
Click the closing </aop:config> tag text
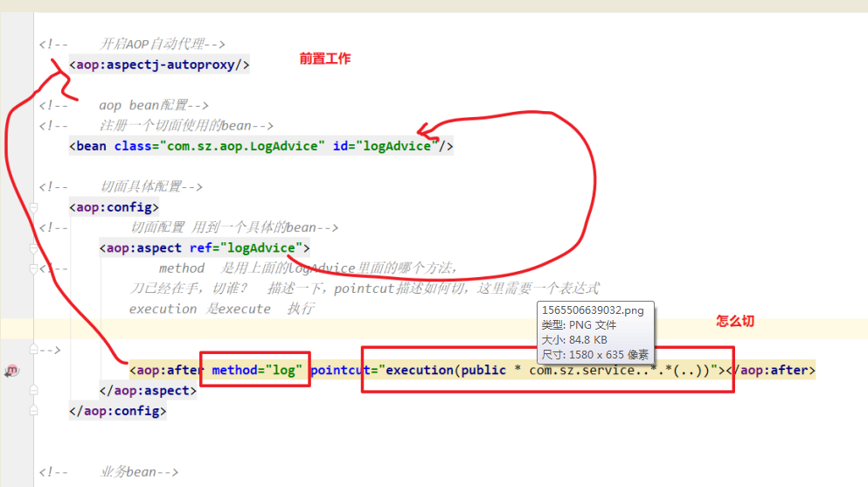click(118, 411)
